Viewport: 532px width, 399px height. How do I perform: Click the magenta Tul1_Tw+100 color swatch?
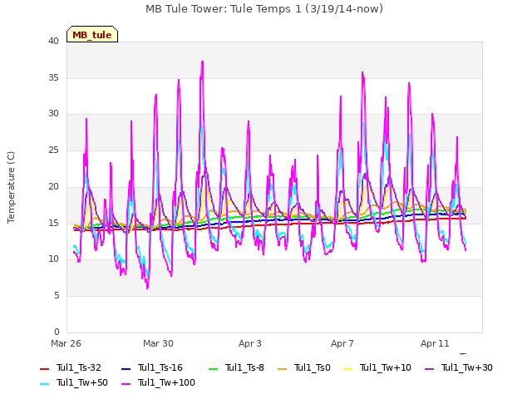pyautogui.click(x=126, y=384)
